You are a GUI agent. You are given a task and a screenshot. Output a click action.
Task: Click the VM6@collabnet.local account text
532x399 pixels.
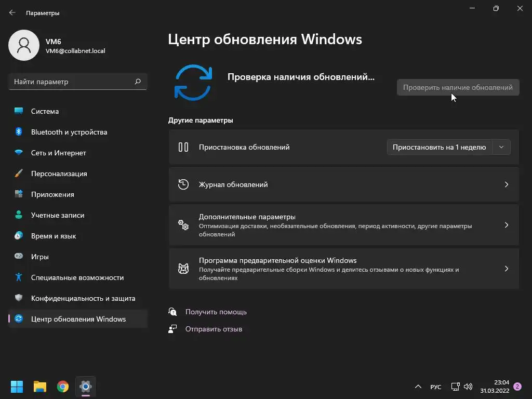point(75,51)
